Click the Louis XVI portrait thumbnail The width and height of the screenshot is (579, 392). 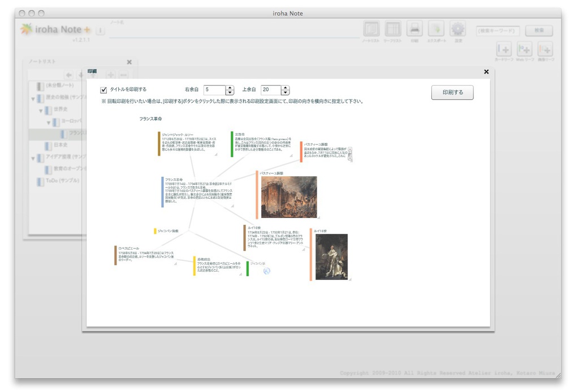[x=331, y=256]
